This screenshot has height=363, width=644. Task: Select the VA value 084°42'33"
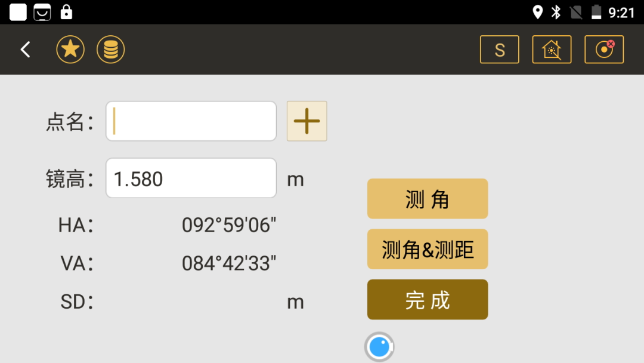[x=229, y=263]
